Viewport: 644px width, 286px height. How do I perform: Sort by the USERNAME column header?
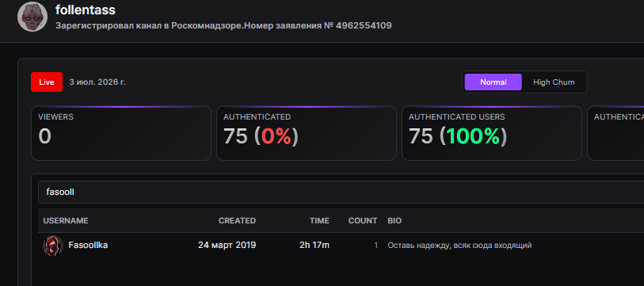[66, 221]
